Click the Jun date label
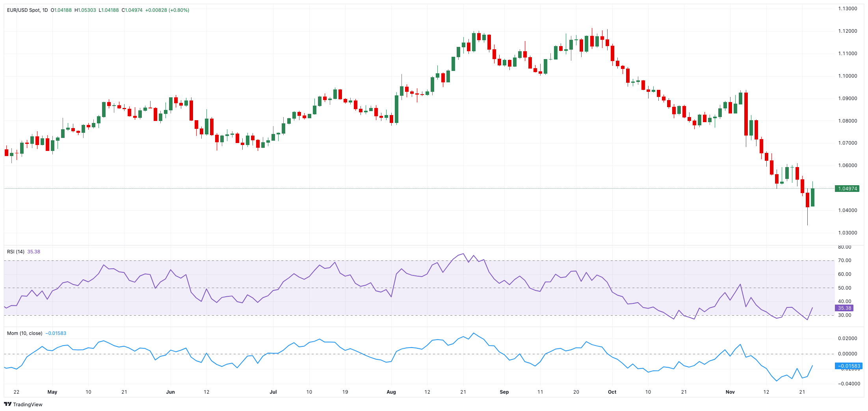The width and height of the screenshot is (868, 411). pyautogui.click(x=170, y=392)
